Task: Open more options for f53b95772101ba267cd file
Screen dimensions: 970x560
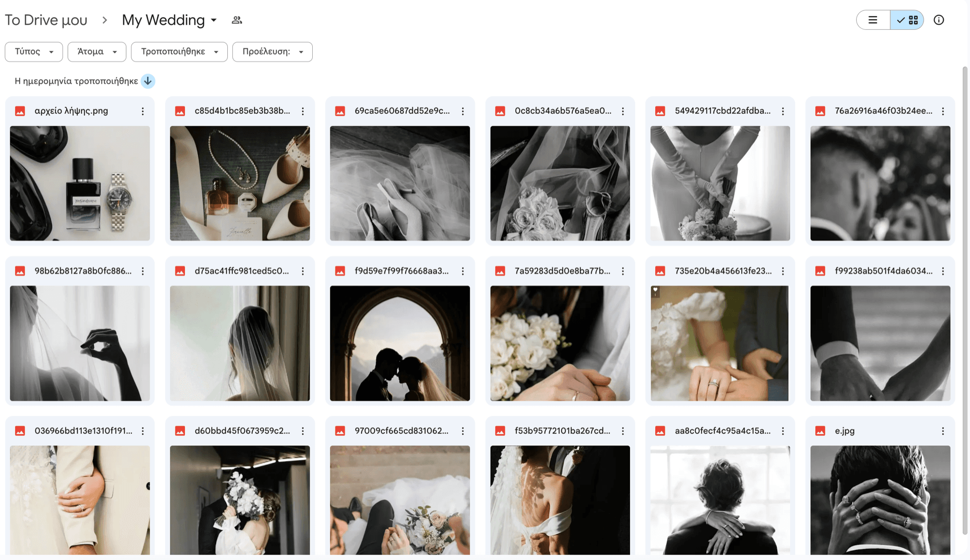Action: (x=623, y=431)
